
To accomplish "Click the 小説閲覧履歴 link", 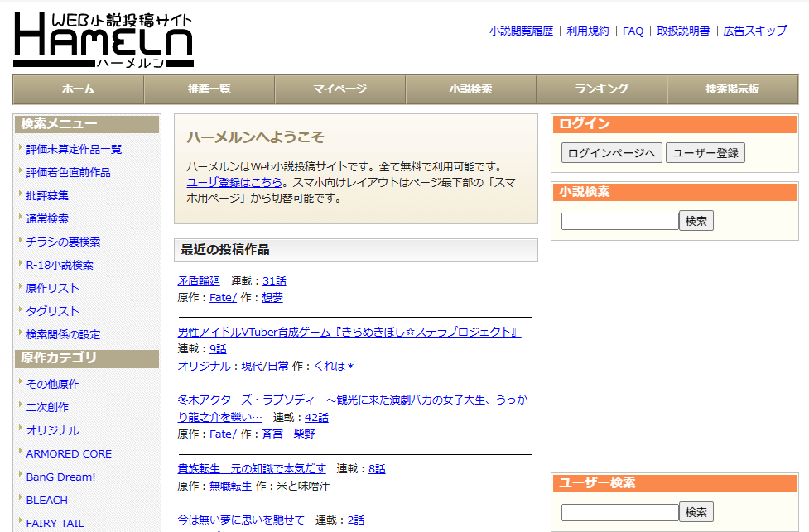I will (520, 31).
